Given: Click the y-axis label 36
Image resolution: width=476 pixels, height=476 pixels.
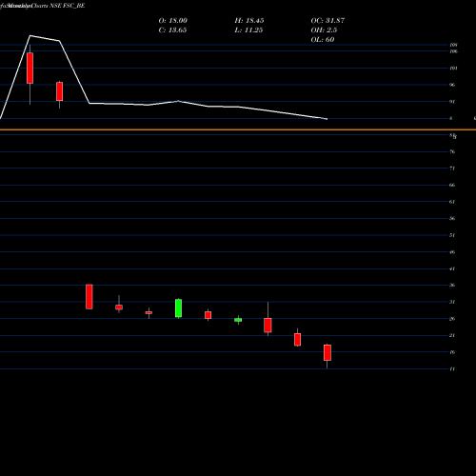Looking at the screenshot, I should point(452,286).
